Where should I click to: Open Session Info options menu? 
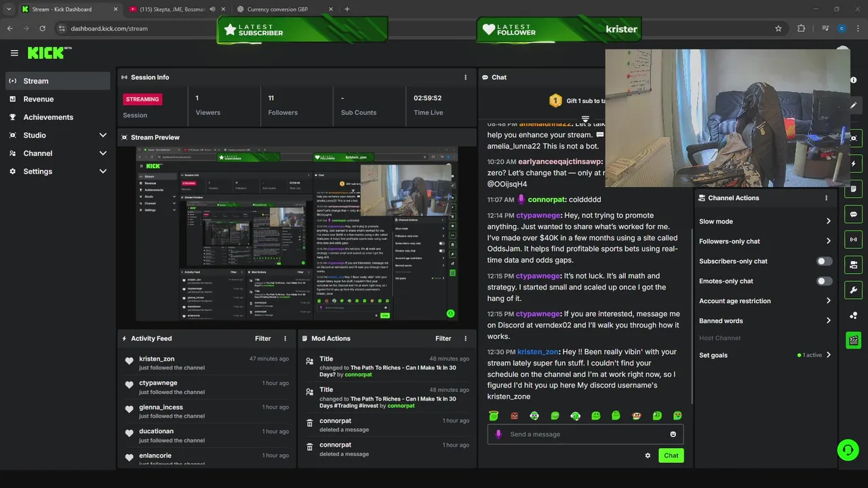coord(465,77)
